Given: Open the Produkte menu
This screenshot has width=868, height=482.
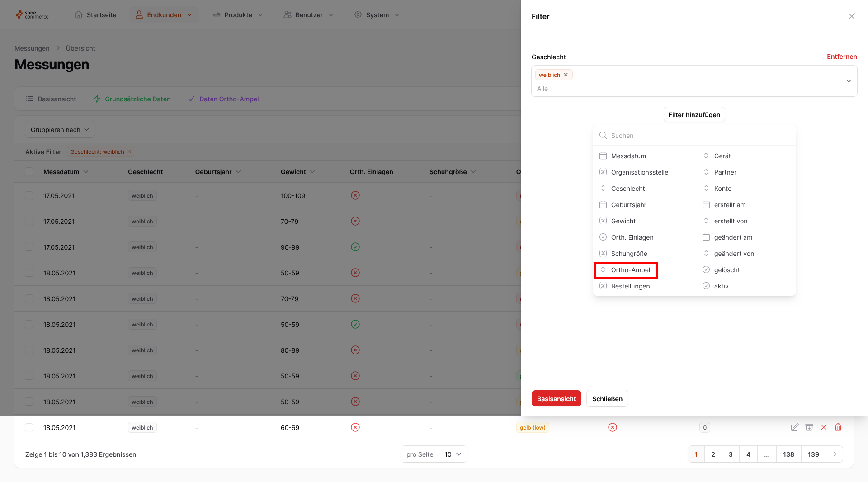Looking at the screenshot, I should (238, 15).
